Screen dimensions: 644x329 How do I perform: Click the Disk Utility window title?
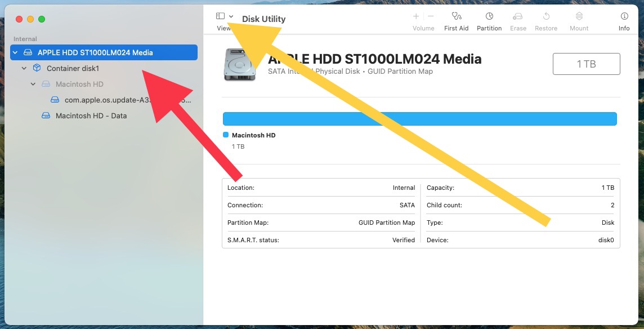pyautogui.click(x=263, y=19)
